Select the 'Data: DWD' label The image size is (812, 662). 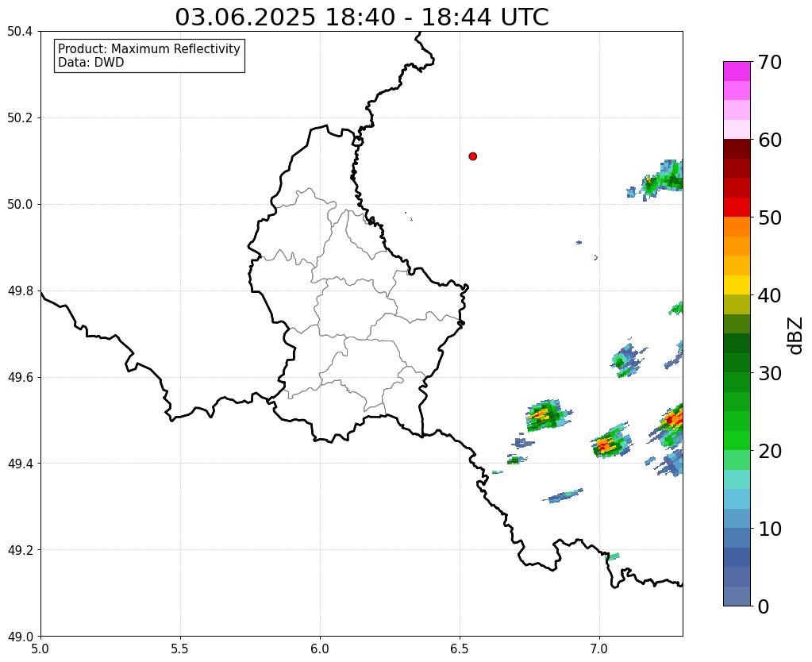(91, 63)
